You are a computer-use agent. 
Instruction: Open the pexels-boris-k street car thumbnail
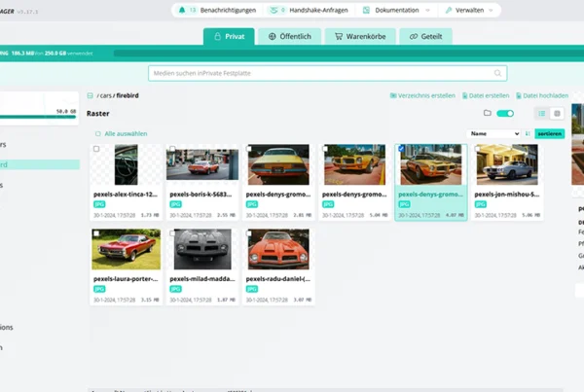click(202, 165)
